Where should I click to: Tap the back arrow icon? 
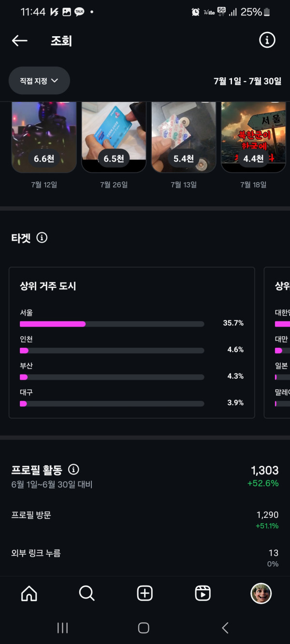[20, 41]
